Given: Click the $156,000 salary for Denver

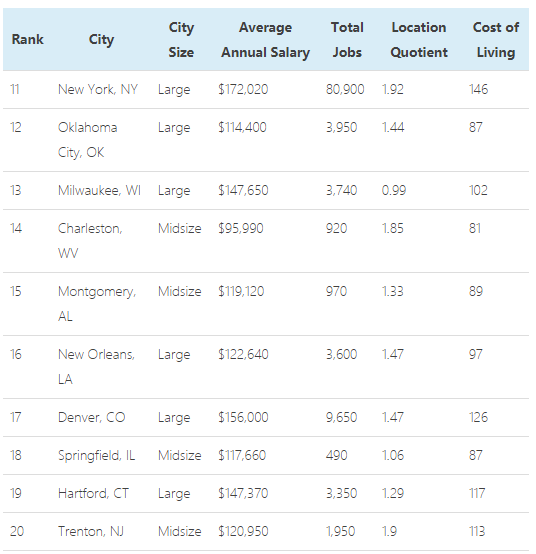Looking at the screenshot, I should (243, 417).
